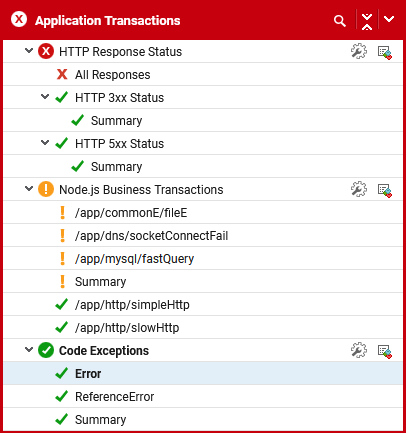This screenshot has width=406, height=433.
Task: Collapse the Code Exceptions group
Action: click(29, 350)
